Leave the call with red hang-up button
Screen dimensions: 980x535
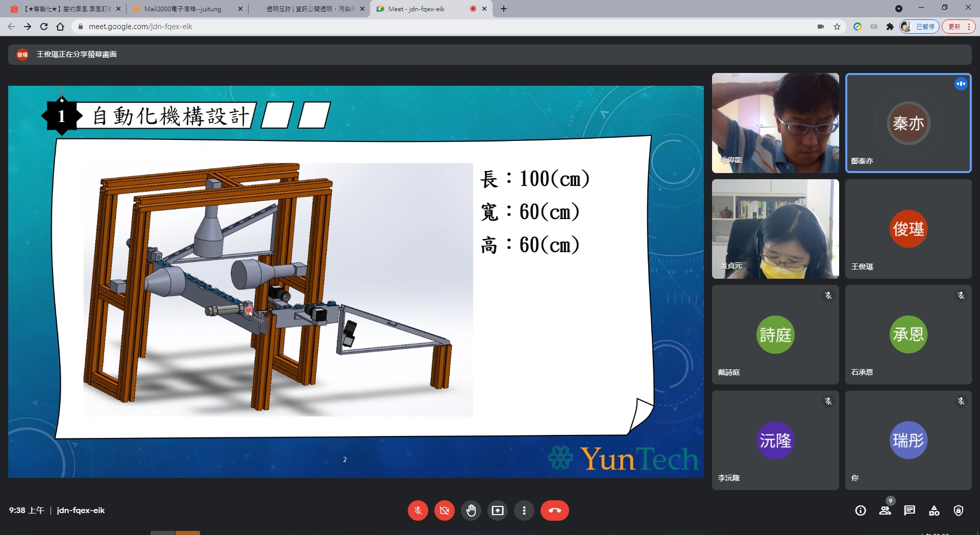[554, 510]
